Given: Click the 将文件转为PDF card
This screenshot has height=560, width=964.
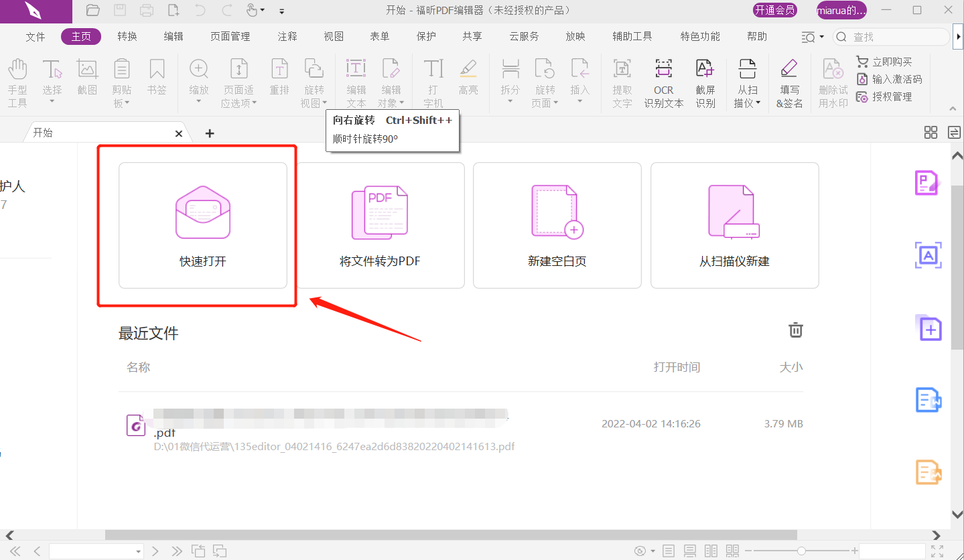Looking at the screenshot, I should (380, 225).
